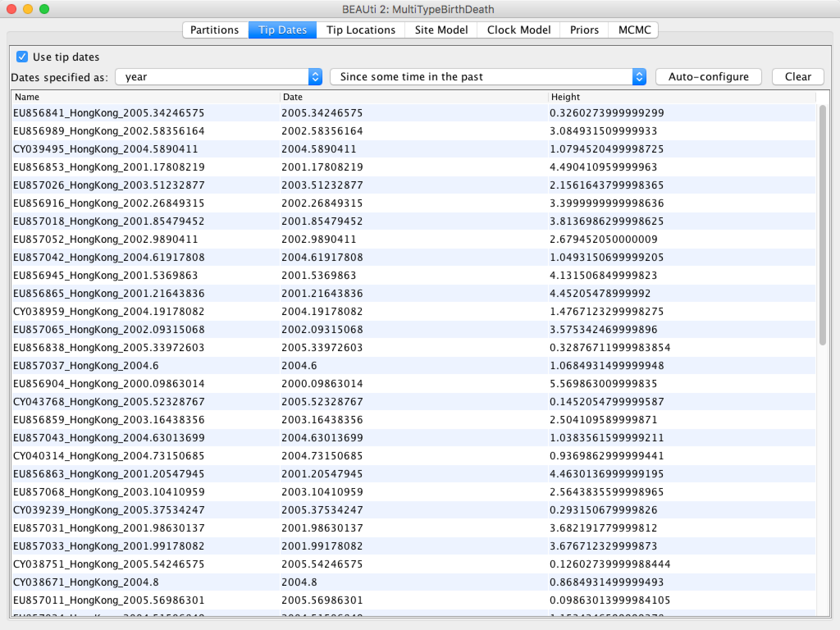Switch to the Partitions tab
This screenshot has height=630, width=840.
215,30
